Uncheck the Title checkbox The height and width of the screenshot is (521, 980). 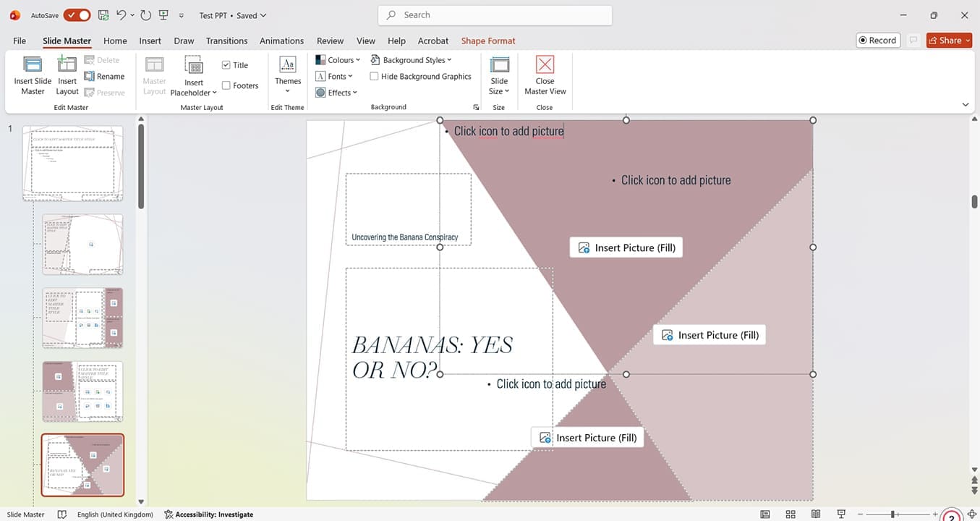(226, 65)
